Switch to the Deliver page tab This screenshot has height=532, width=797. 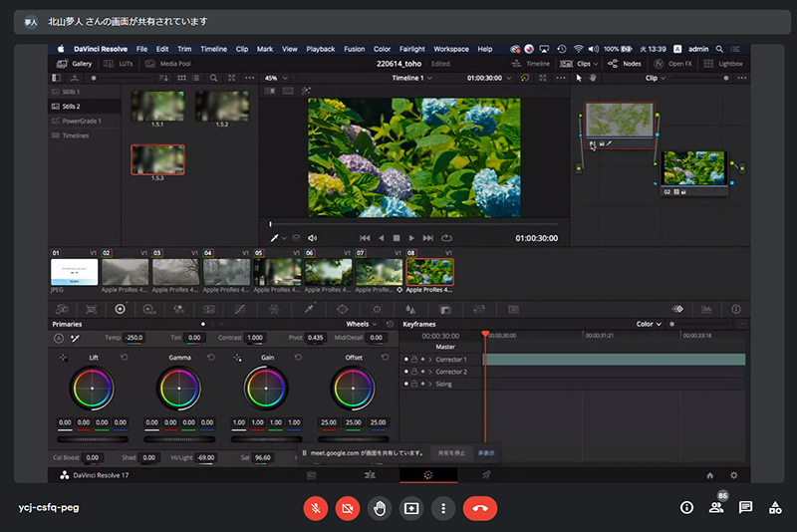pos(486,475)
